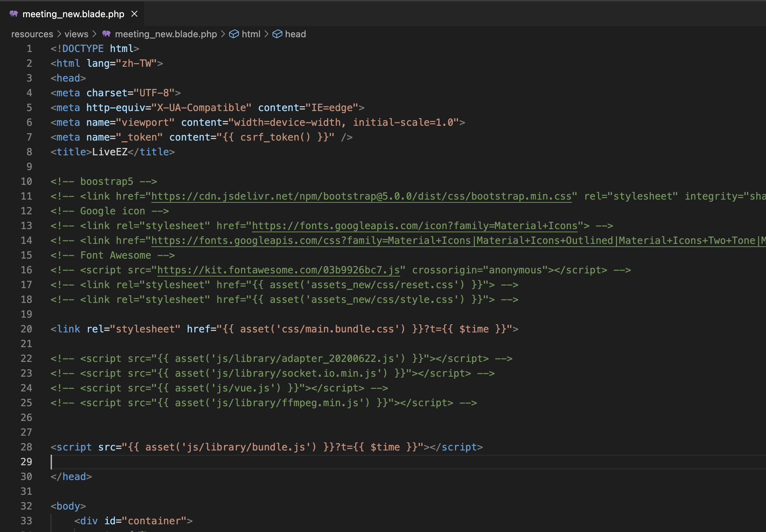Expand chevron after meeting_new.blade.php in breadcrumb
The height and width of the screenshot is (532, 766).
pos(223,34)
